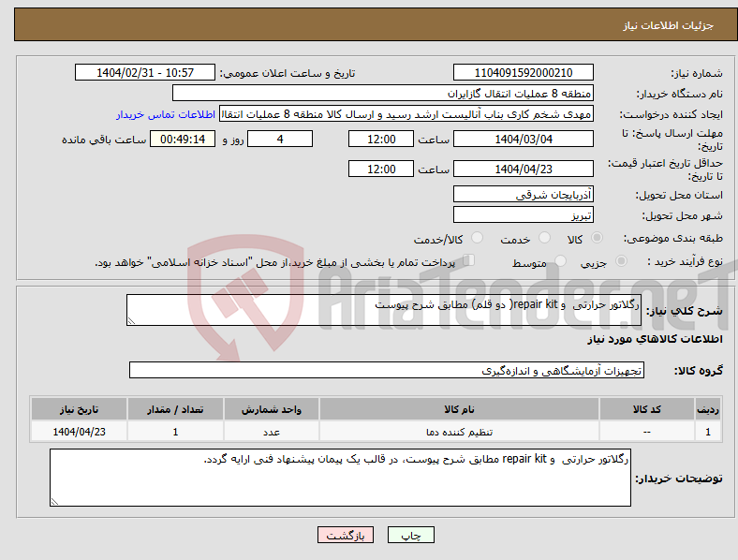Click the buyer notes textarea
Image resolution: width=738 pixels, height=560 pixels.
[340, 478]
